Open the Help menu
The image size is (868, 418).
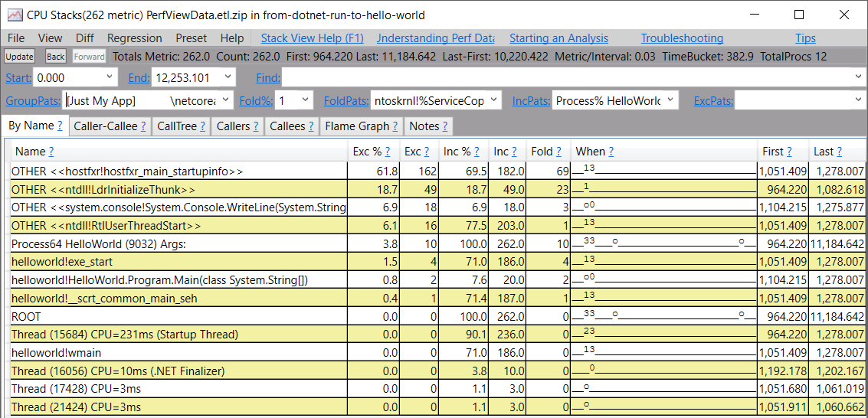pyautogui.click(x=231, y=38)
